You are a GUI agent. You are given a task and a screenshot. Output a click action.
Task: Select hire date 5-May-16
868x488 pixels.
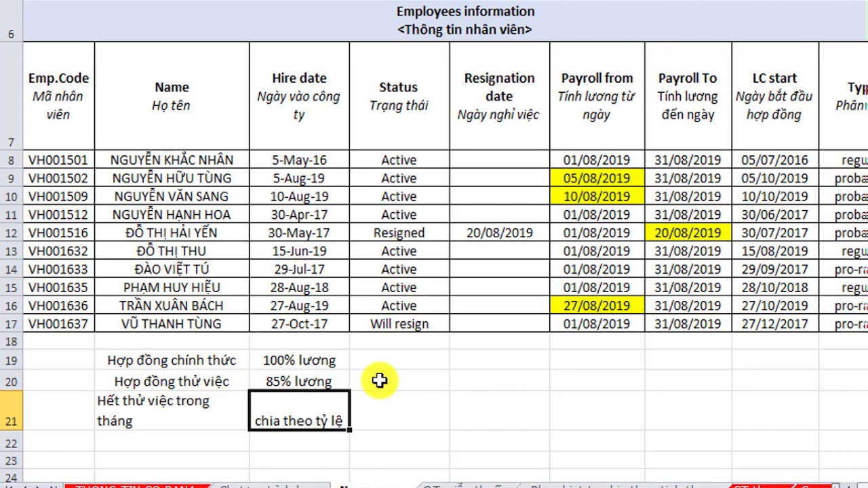(299, 160)
